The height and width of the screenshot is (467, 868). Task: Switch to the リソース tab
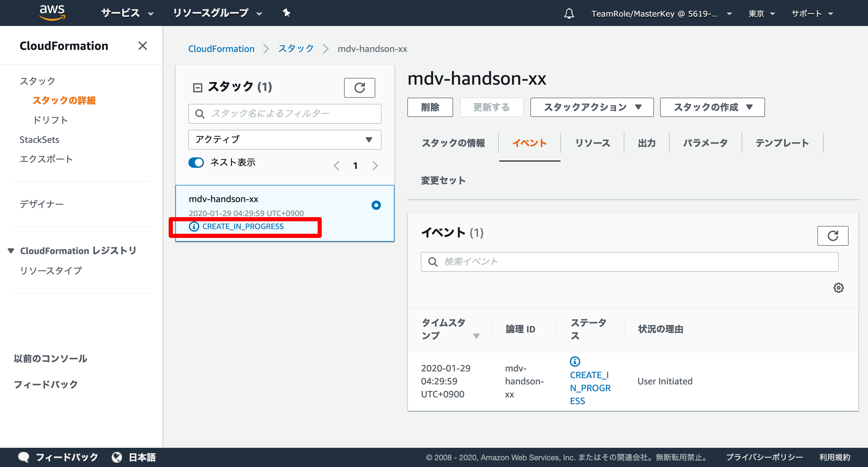coord(592,143)
